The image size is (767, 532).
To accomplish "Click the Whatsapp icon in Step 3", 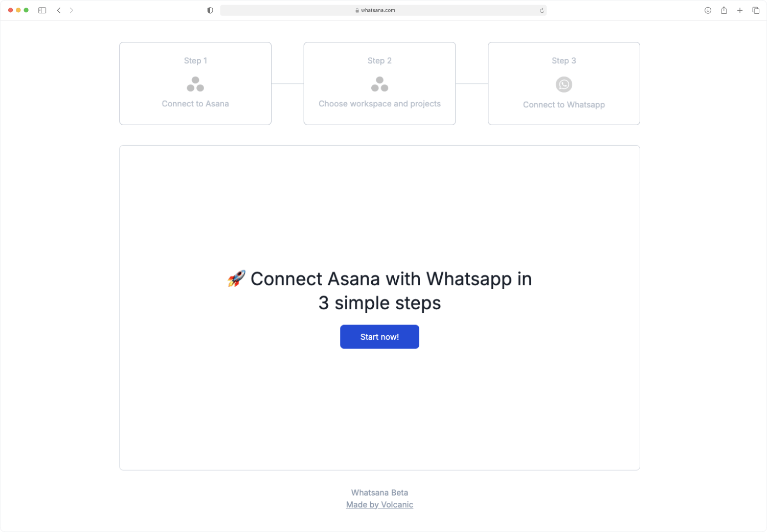I will point(564,84).
